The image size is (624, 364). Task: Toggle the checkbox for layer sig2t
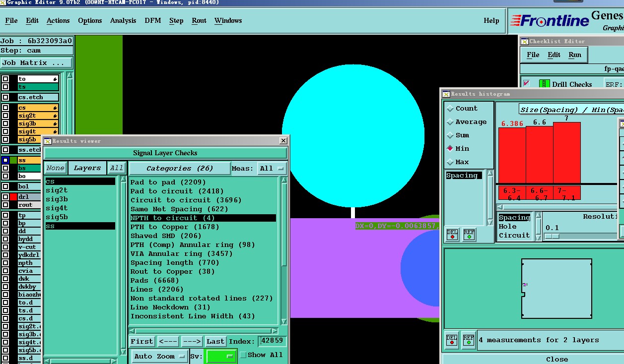point(5,116)
